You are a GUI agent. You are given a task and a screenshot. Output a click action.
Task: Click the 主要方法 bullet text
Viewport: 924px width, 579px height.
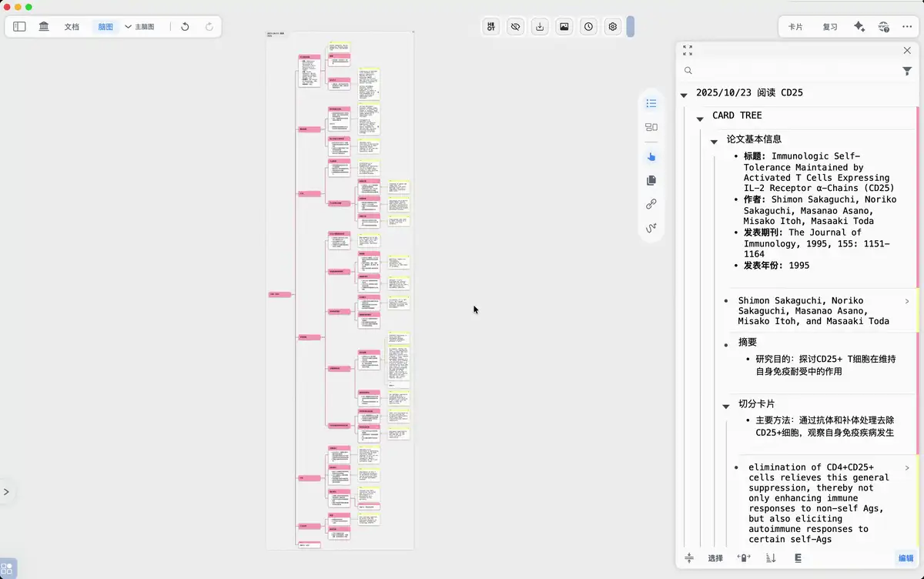(x=825, y=427)
